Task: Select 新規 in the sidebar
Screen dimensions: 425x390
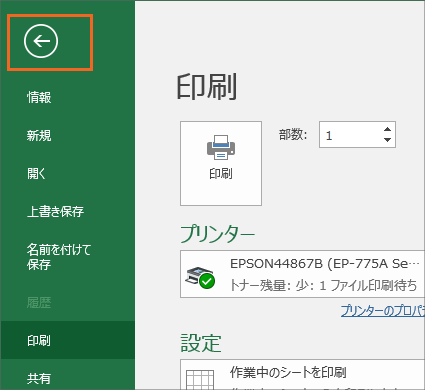Action: (39, 136)
